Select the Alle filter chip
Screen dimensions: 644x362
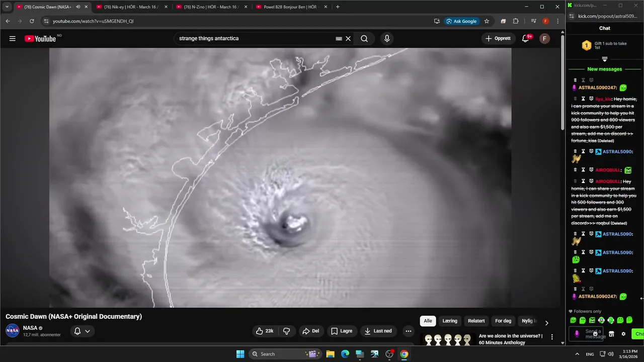(428, 321)
